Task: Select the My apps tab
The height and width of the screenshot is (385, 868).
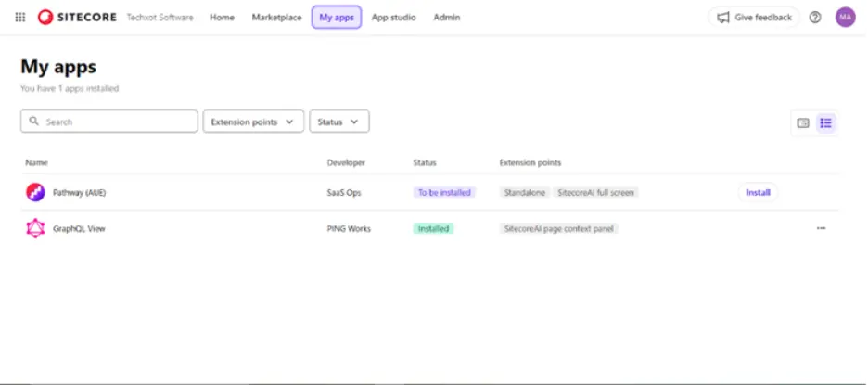Action: tap(337, 18)
